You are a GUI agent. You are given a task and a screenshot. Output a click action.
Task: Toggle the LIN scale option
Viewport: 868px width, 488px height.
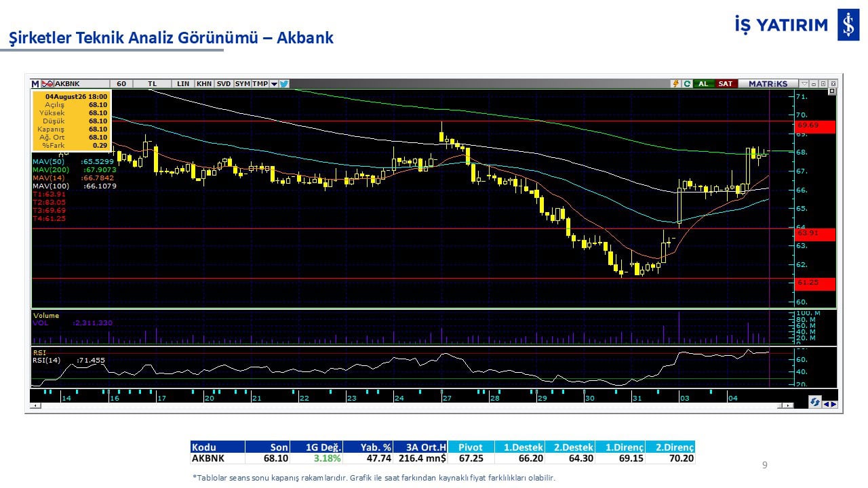coord(183,83)
